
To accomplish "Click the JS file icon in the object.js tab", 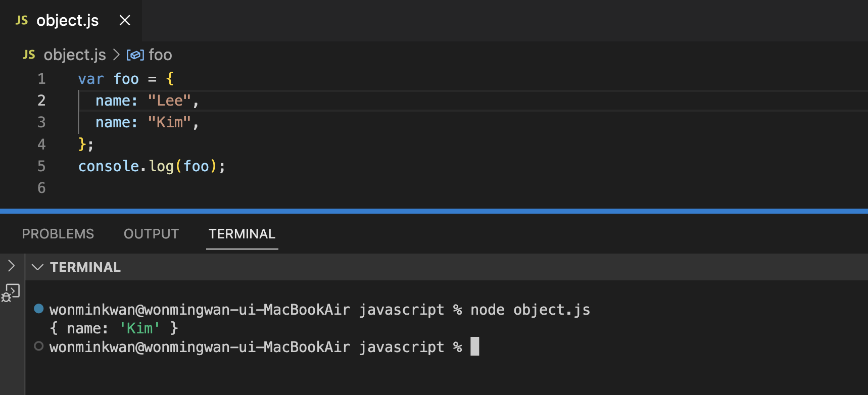I will click(22, 20).
